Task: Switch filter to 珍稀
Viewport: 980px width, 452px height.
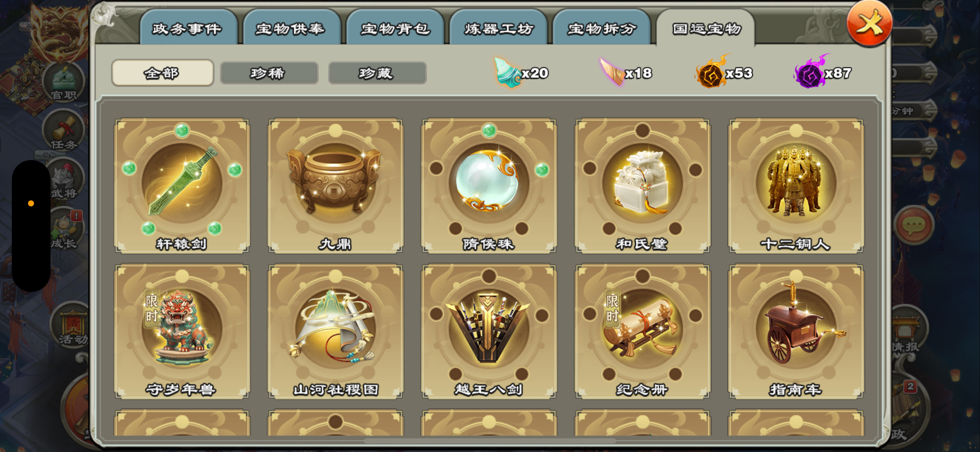Action: 269,73
